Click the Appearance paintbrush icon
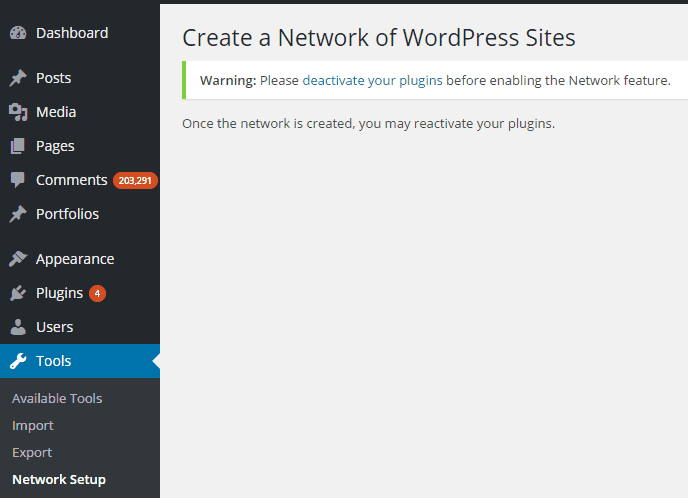The width and height of the screenshot is (688, 498). coord(18,259)
